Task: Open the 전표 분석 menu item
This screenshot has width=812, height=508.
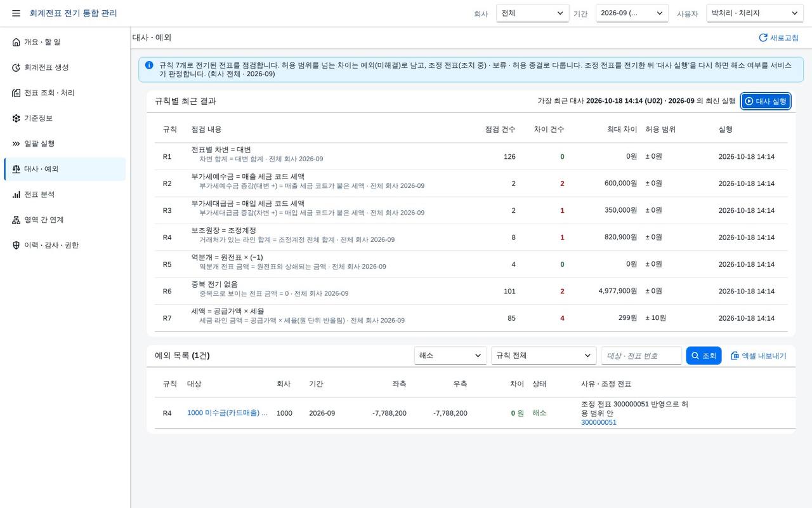Action: tap(65, 194)
